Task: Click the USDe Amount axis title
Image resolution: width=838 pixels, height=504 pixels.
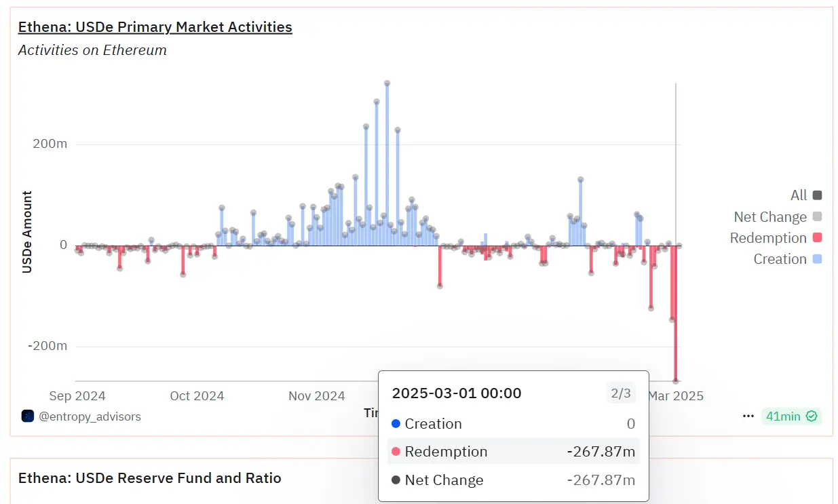Action: 27,232
